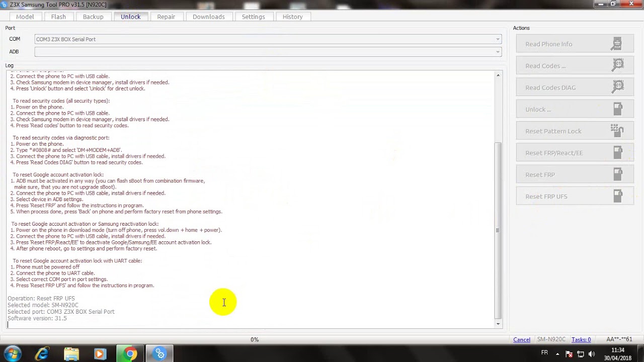The height and width of the screenshot is (362, 644).
Task: Click the Cancel link
Action: pyautogui.click(x=522, y=340)
